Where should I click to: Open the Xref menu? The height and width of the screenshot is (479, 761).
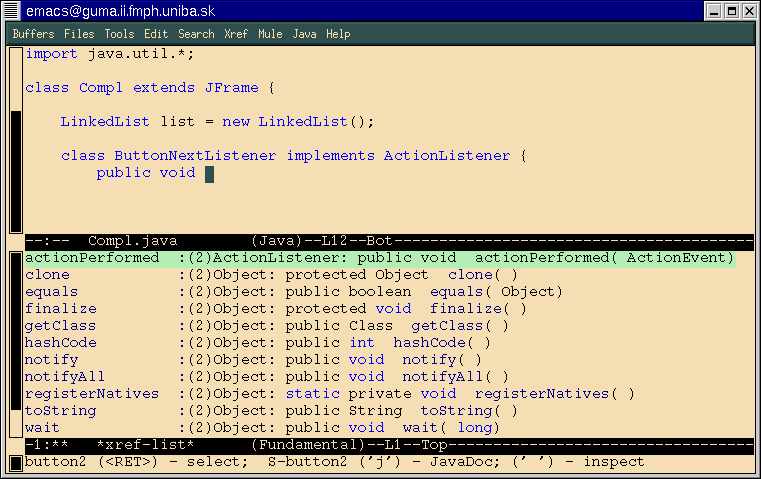click(236, 34)
